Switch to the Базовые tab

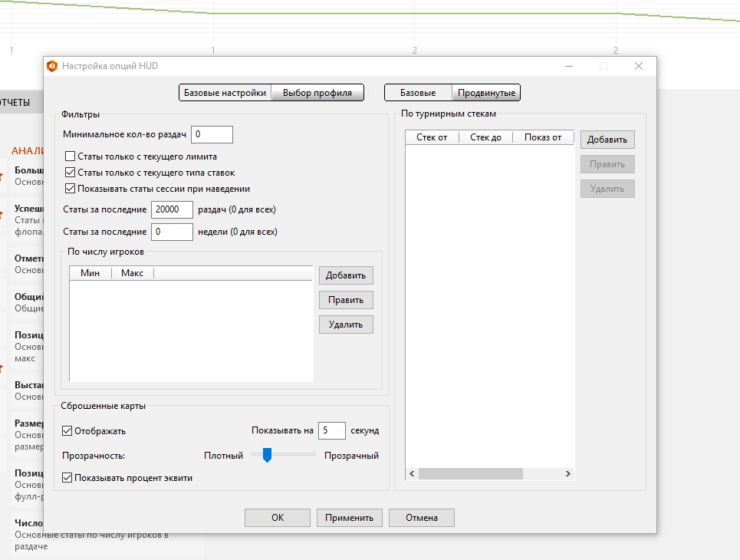click(x=419, y=92)
